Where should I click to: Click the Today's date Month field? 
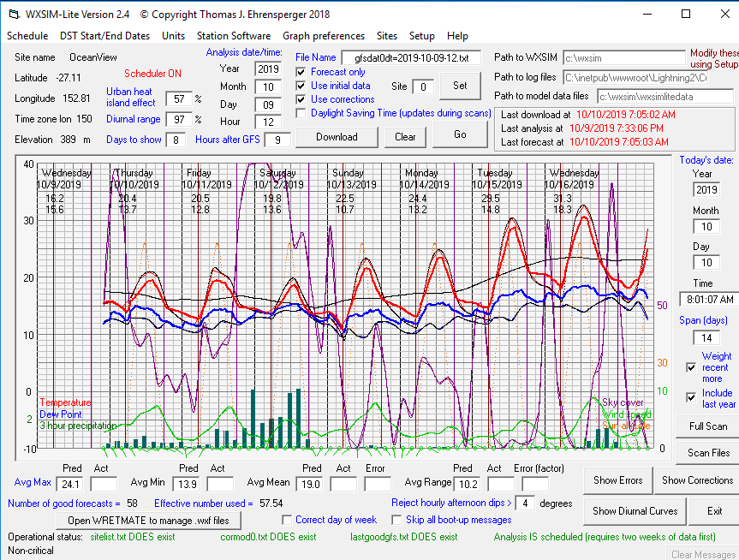[x=706, y=227]
